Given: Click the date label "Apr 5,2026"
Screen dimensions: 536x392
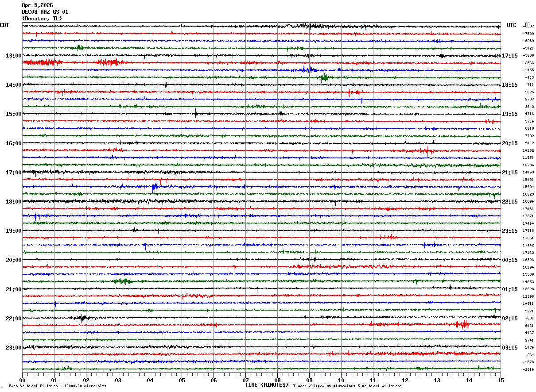Looking at the screenshot, I should [x=37, y=5].
